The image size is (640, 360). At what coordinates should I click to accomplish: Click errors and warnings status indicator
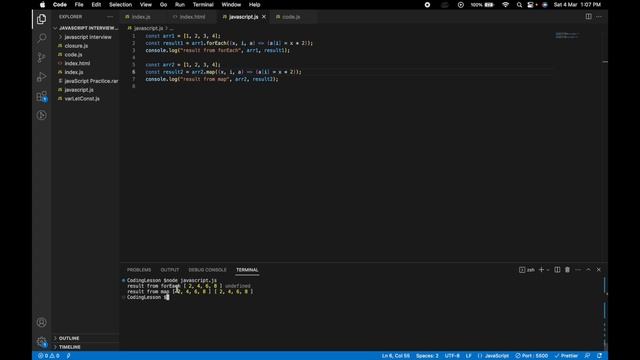(x=49, y=356)
